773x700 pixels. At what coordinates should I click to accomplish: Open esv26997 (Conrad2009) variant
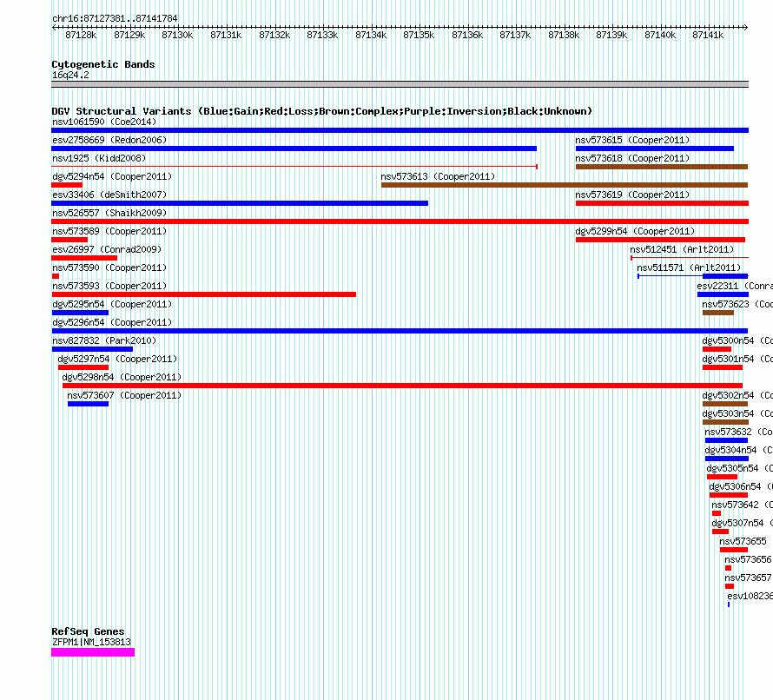pos(84,258)
